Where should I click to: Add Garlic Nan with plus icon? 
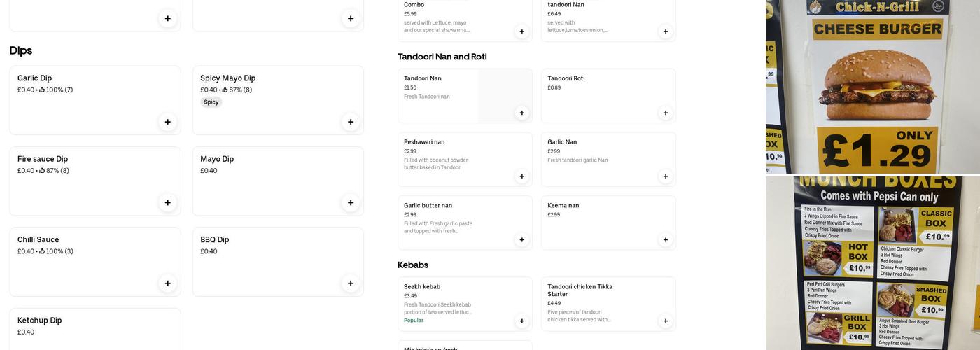pos(665,176)
